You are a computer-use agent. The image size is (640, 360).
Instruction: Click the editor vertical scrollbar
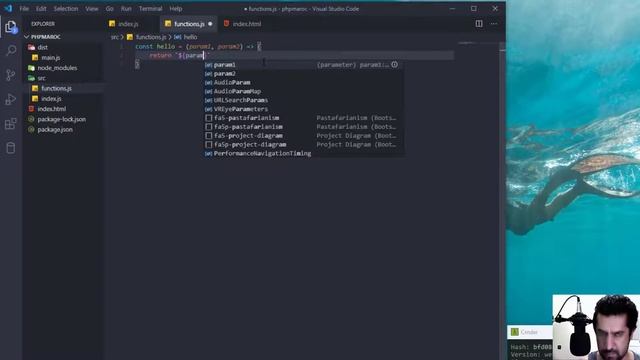[502, 200]
